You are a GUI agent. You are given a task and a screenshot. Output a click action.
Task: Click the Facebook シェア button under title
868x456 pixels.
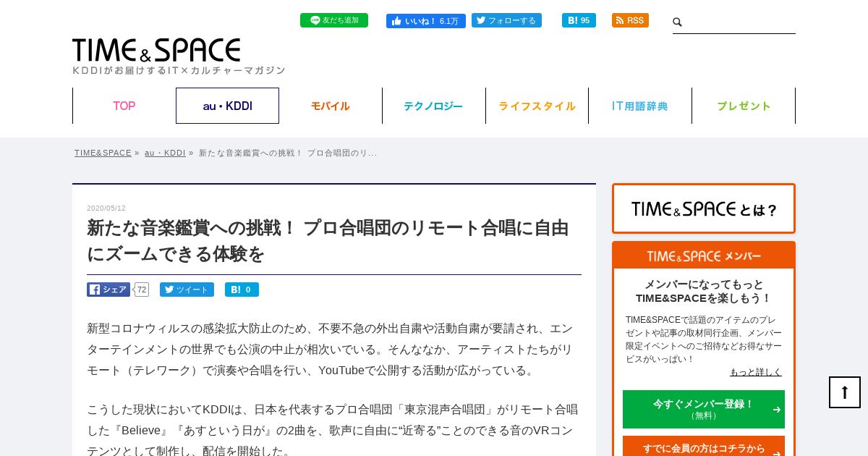point(109,290)
